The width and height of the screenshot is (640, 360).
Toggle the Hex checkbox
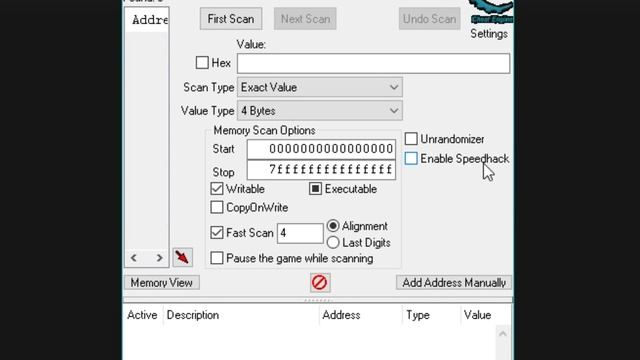202,63
